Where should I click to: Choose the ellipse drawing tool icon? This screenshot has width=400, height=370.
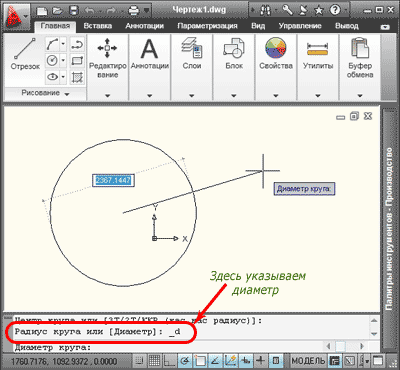point(53,77)
